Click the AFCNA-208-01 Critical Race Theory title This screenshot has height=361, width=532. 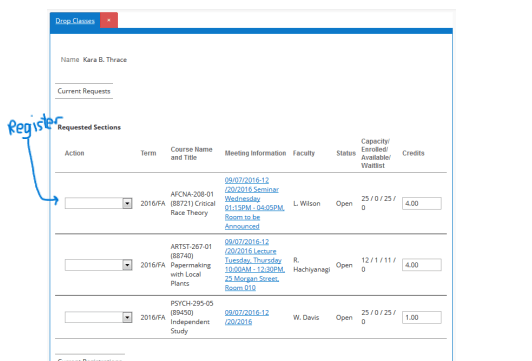pos(193,203)
